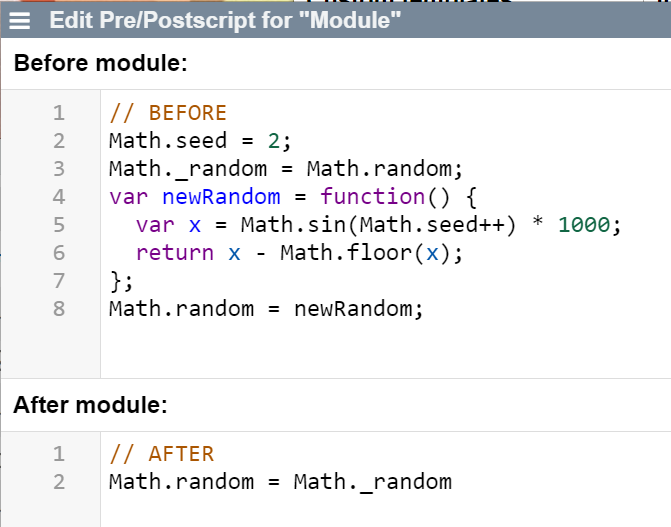Click the "Math.random = Math._random" line
671x527 pixels.
pyautogui.click(x=280, y=482)
